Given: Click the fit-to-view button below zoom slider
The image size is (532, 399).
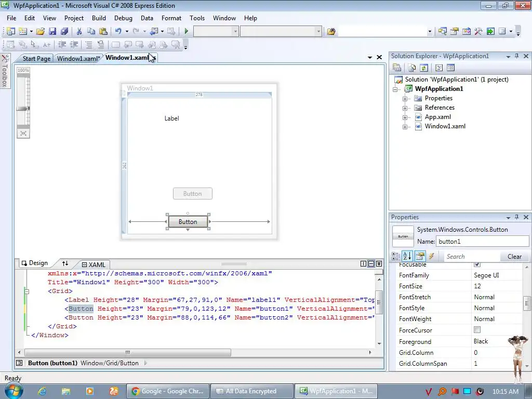Looking at the screenshot, I should coord(23,134).
